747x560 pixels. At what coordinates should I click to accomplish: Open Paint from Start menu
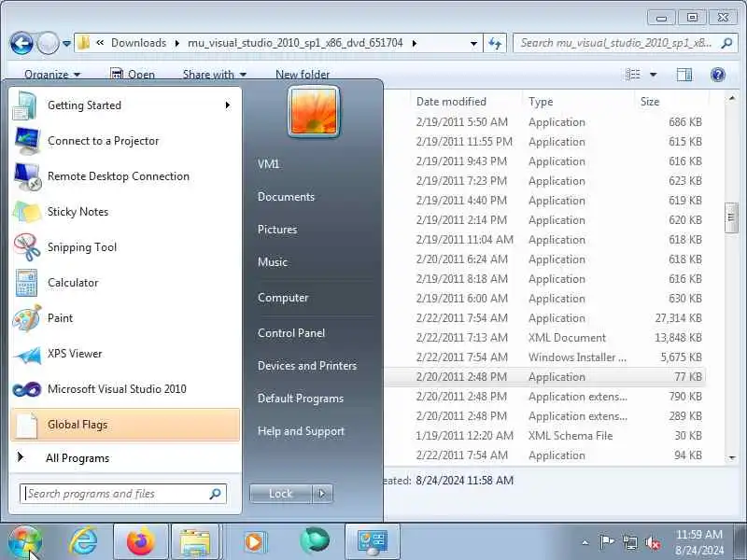point(125,318)
